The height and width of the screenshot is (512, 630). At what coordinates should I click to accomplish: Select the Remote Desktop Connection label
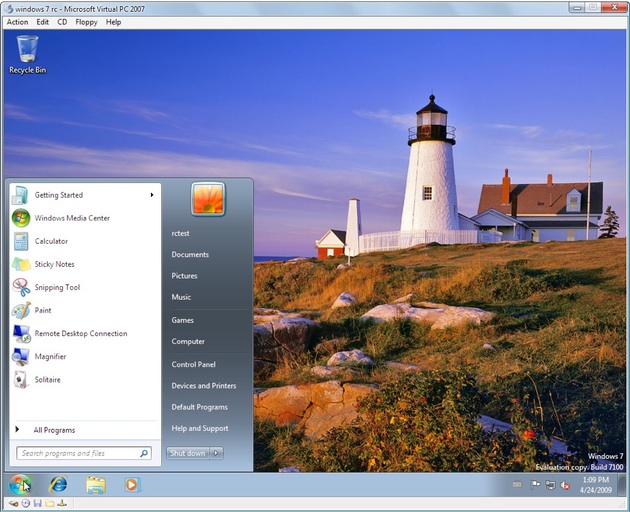coord(81,334)
